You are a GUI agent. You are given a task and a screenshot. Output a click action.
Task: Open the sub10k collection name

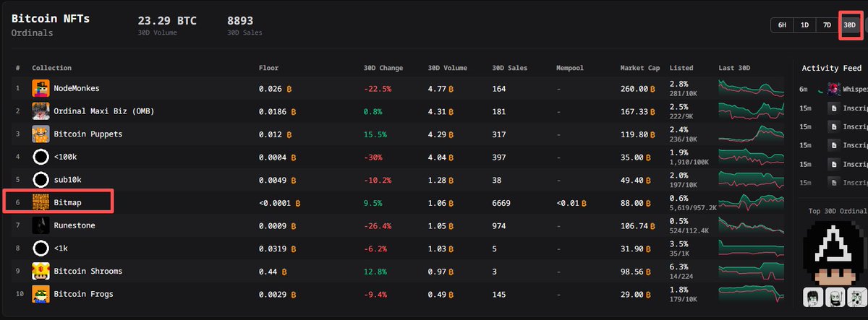(x=67, y=180)
